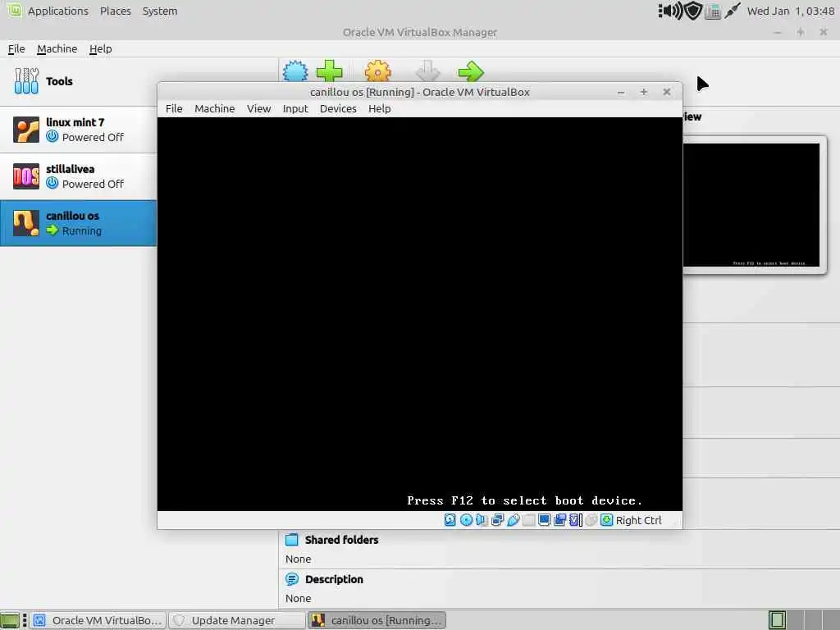Image resolution: width=840 pixels, height=630 pixels.
Task: Open the Applications menu in top panel
Action: [x=58, y=11]
